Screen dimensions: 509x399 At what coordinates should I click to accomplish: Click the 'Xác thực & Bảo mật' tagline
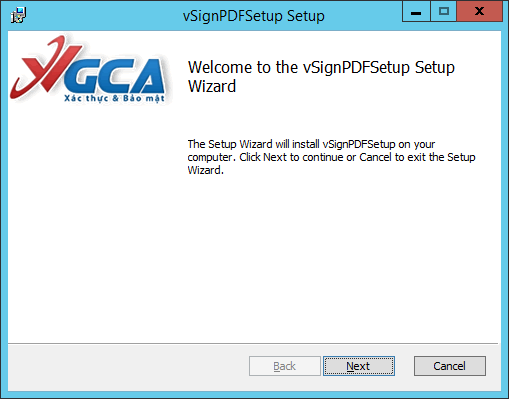pyautogui.click(x=114, y=98)
